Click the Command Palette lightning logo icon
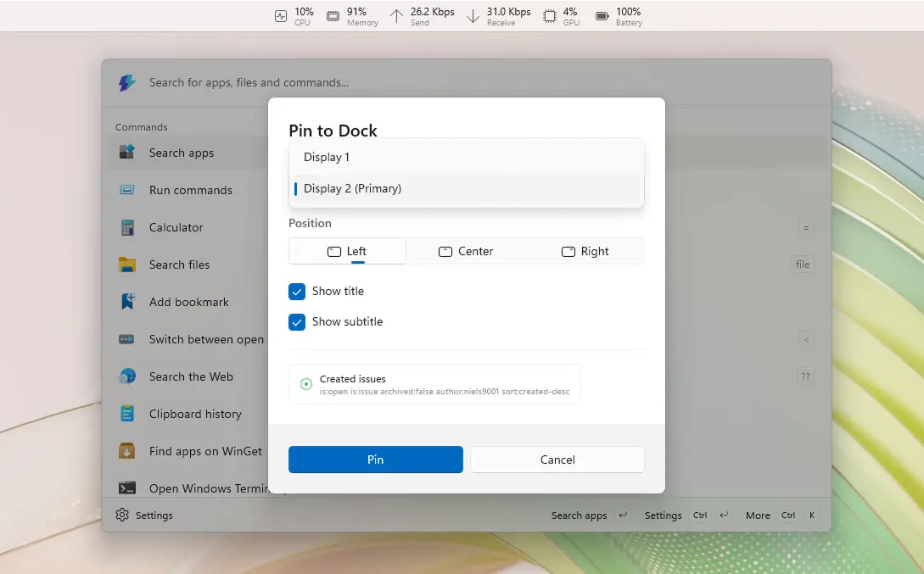Viewport: 924px width, 574px height. tap(126, 82)
